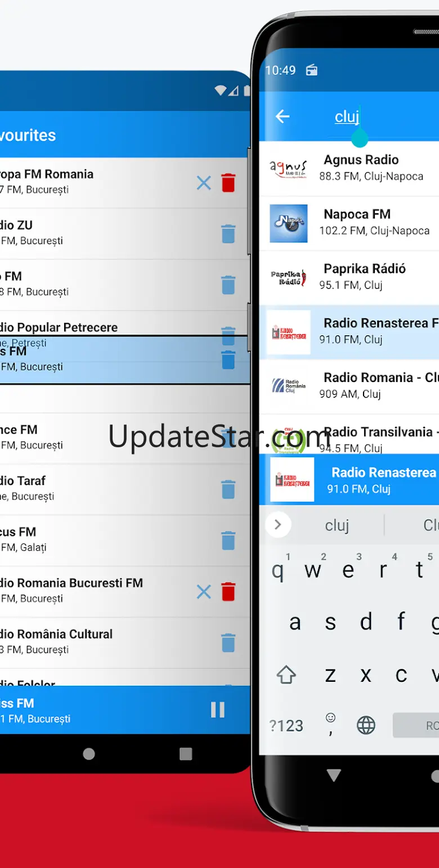Tap Android back triangle on right phone

coord(334,776)
